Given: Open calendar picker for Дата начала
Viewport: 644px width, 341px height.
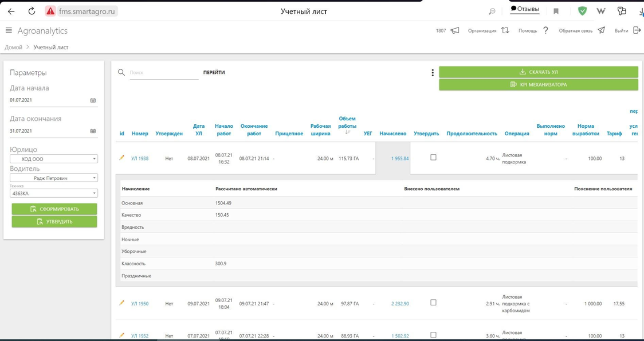Looking at the screenshot, I should 93,100.
